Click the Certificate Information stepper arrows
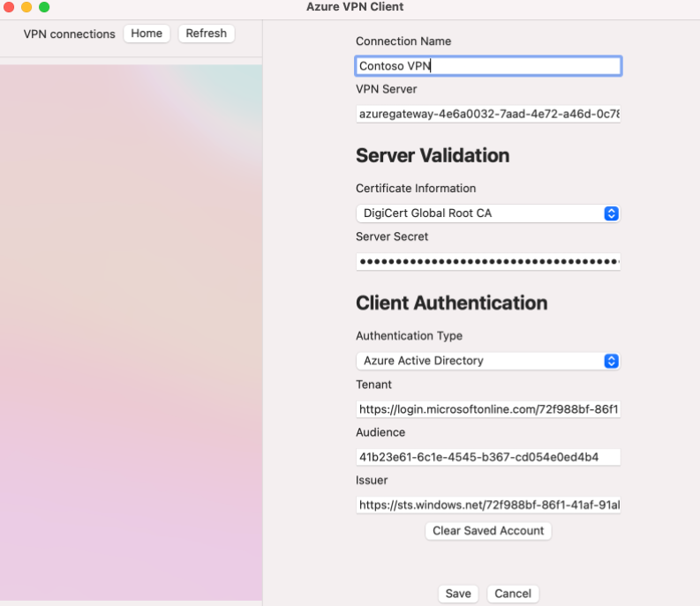700x606 pixels. (x=611, y=213)
